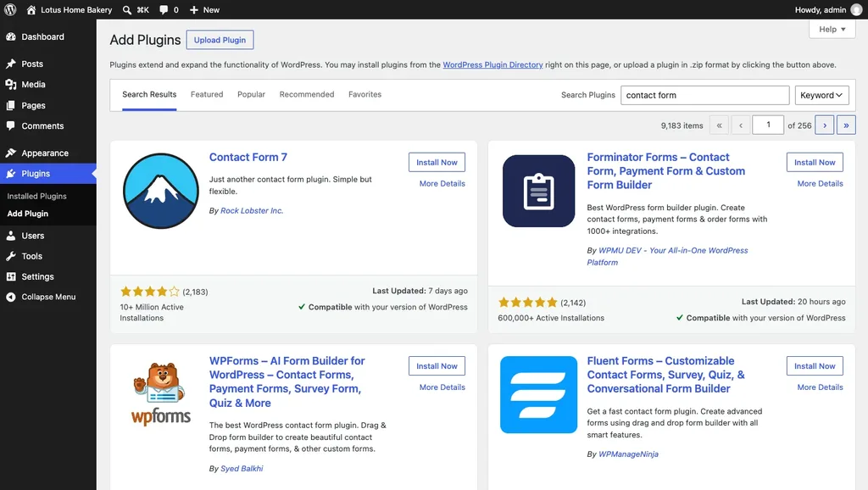Expand the Help panel
Image resolution: width=868 pixels, height=490 pixels.
click(832, 30)
